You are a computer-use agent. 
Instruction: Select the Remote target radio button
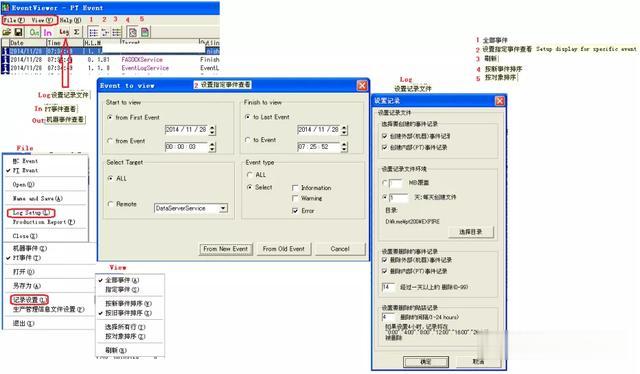[110, 204]
